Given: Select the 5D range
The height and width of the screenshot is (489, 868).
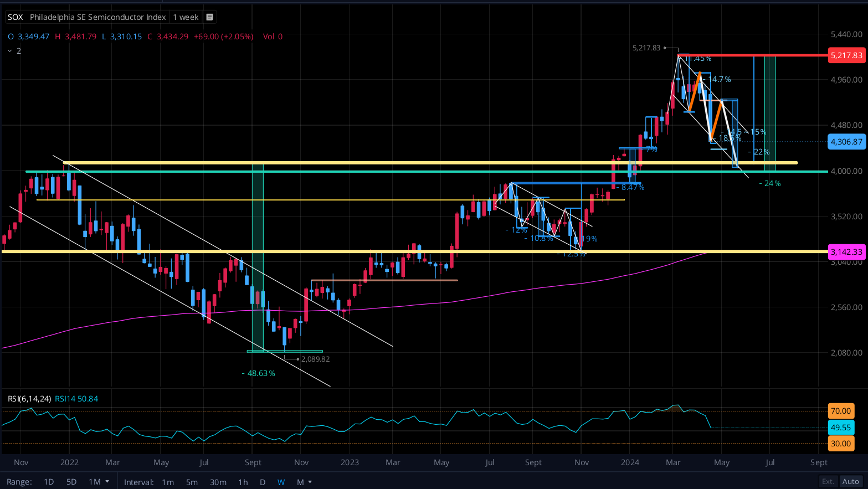Looking at the screenshot, I should (x=71, y=482).
